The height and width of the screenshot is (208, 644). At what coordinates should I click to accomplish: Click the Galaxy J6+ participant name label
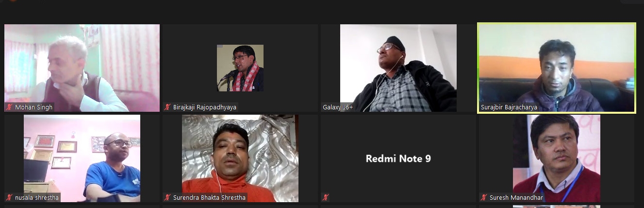click(x=338, y=107)
